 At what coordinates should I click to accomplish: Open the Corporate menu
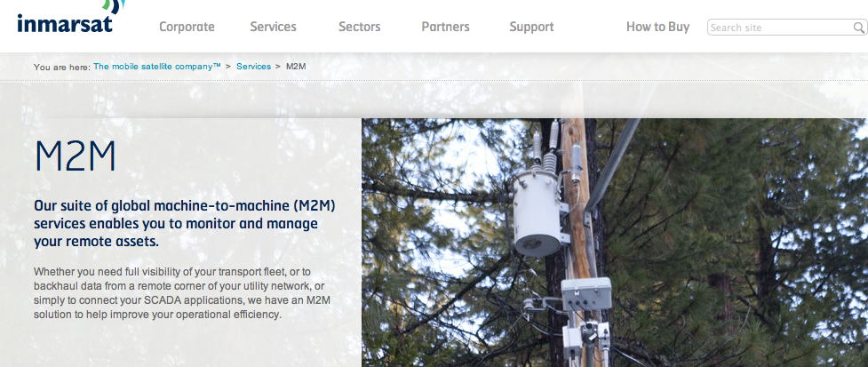point(187,27)
